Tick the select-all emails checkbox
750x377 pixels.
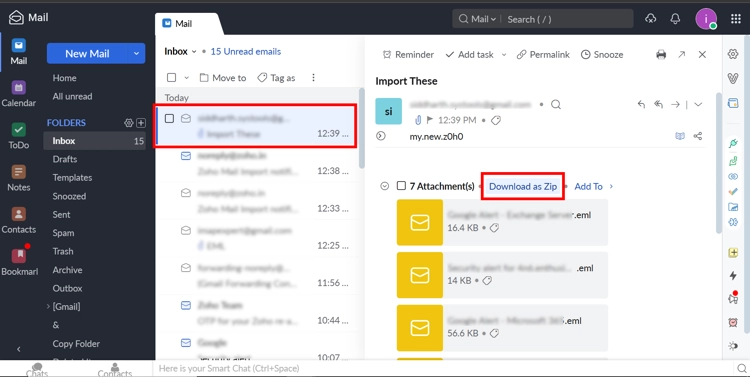click(x=171, y=78)
